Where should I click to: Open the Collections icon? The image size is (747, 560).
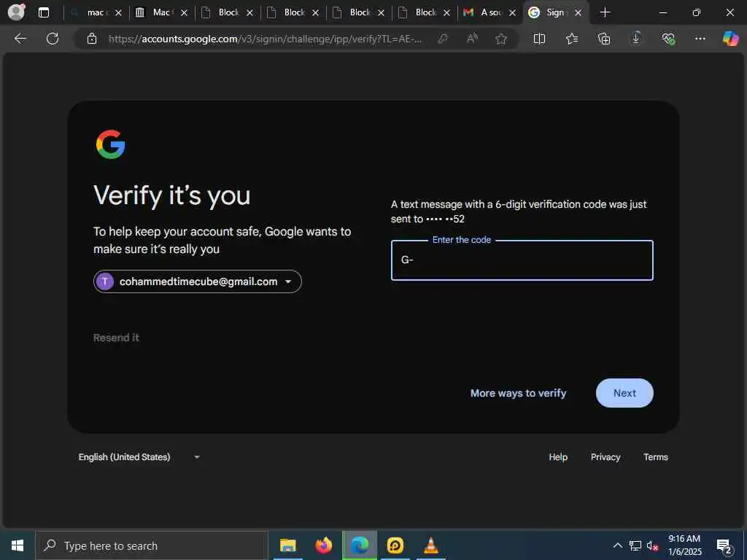point(603,39)
